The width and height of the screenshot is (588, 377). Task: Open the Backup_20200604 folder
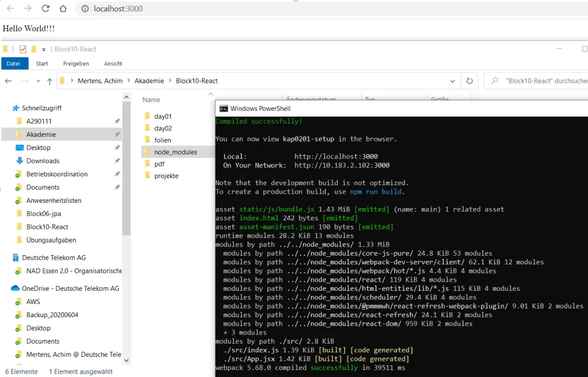pos(52,315)
